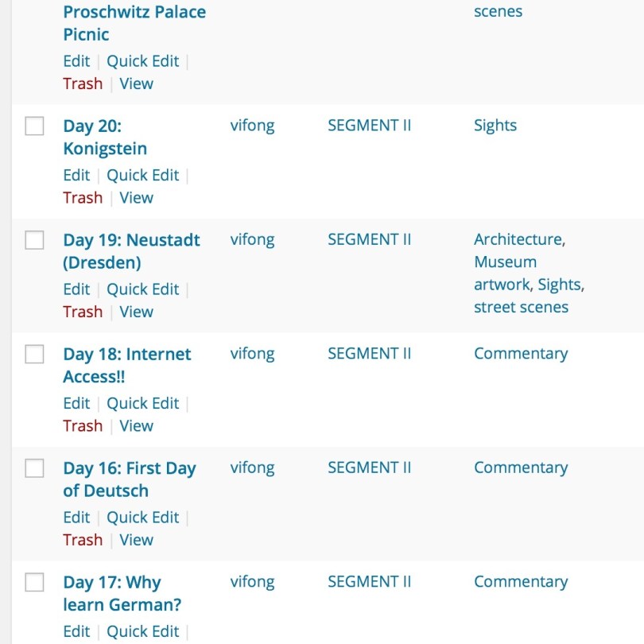Select the Day 19: Neustadt (Dresden) checkbox
Viewport: 644px width, 644px height.
[x=34, y=240]
